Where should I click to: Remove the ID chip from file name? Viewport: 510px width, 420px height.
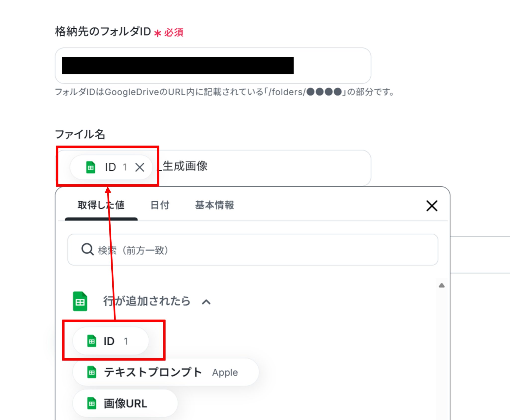click(140, 167)
